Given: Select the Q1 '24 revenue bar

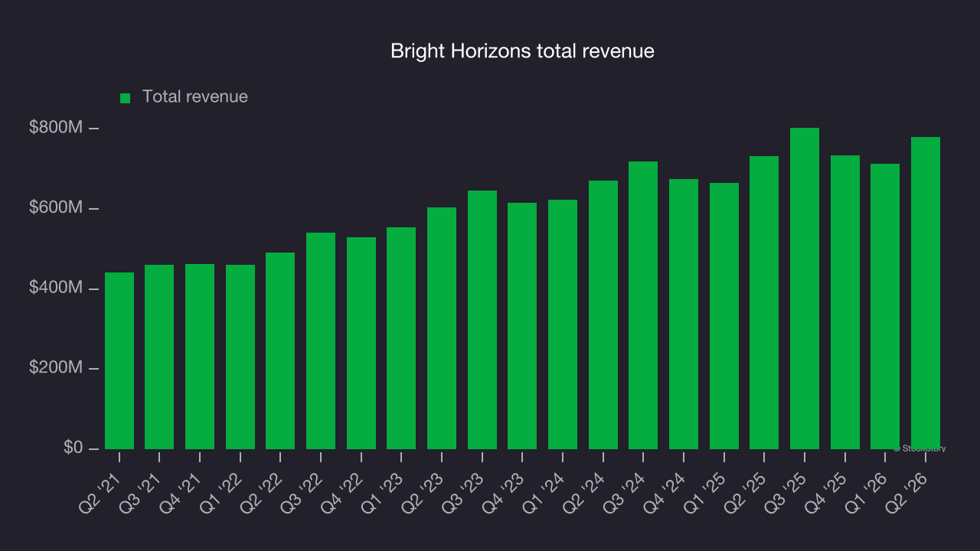Looking at the screenshot, I should (563, 324).
